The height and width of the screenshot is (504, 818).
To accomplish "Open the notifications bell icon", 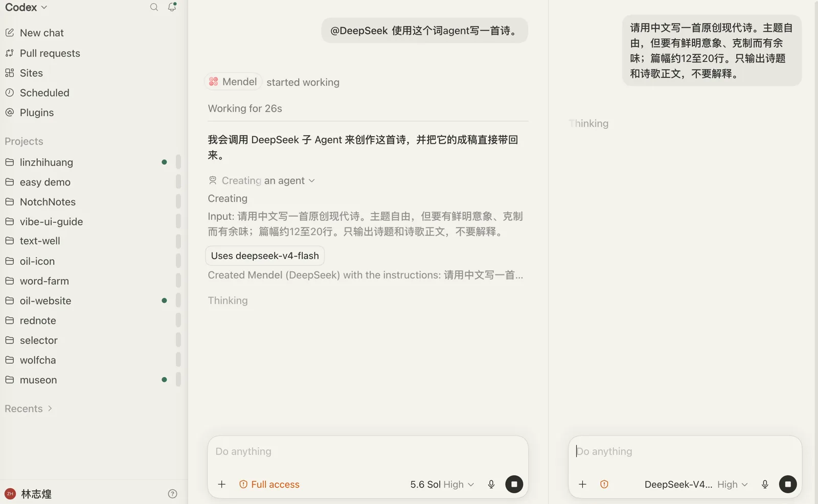I will pos(172,7).
